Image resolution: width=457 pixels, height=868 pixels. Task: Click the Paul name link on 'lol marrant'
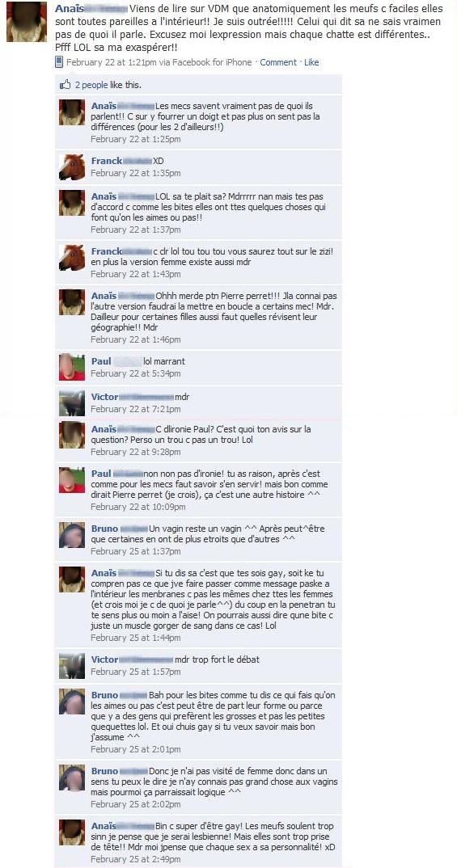pos(101,361)
